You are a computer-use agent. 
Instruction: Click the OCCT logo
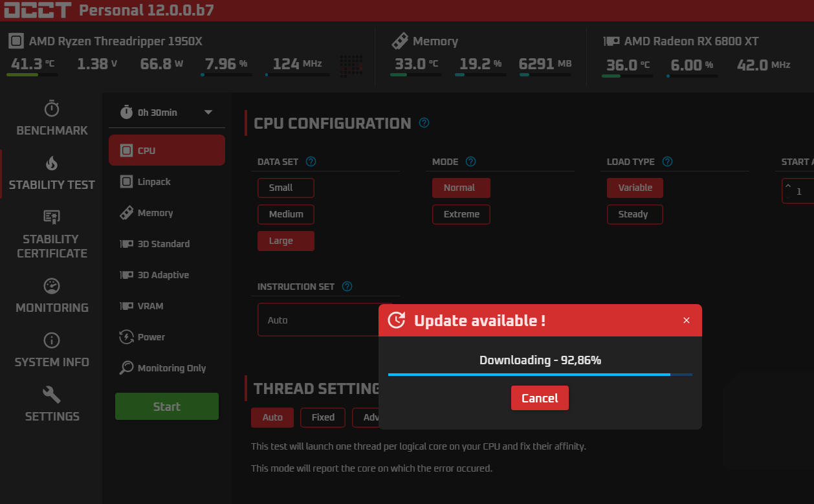[x=36, y=10]
